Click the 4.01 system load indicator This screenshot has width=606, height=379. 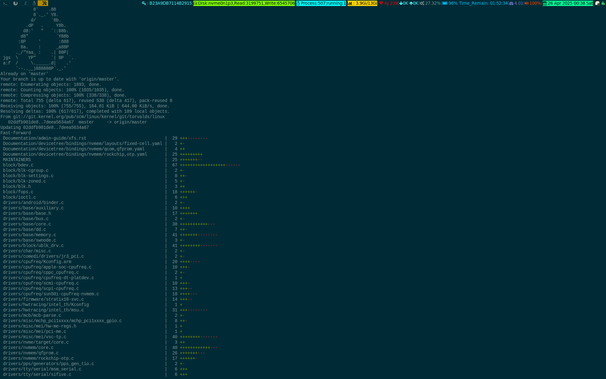coord(516,3)
